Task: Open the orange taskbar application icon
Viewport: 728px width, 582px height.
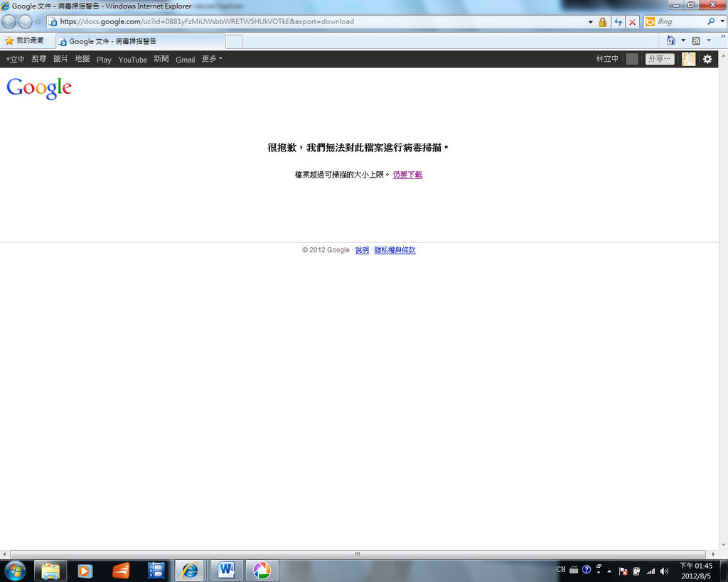Action: click(x=121, y=571)
